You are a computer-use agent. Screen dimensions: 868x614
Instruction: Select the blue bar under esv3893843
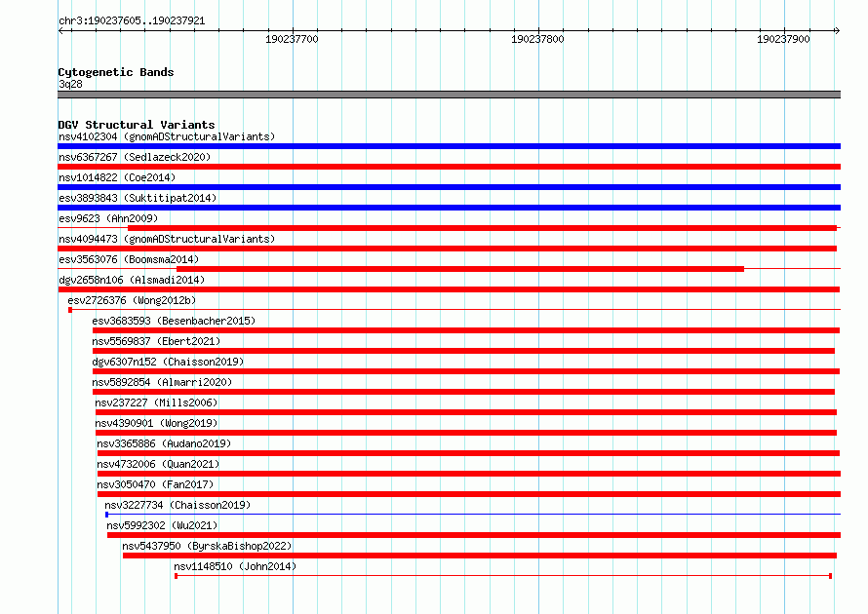pyautogui.click(x=449, y=208)
